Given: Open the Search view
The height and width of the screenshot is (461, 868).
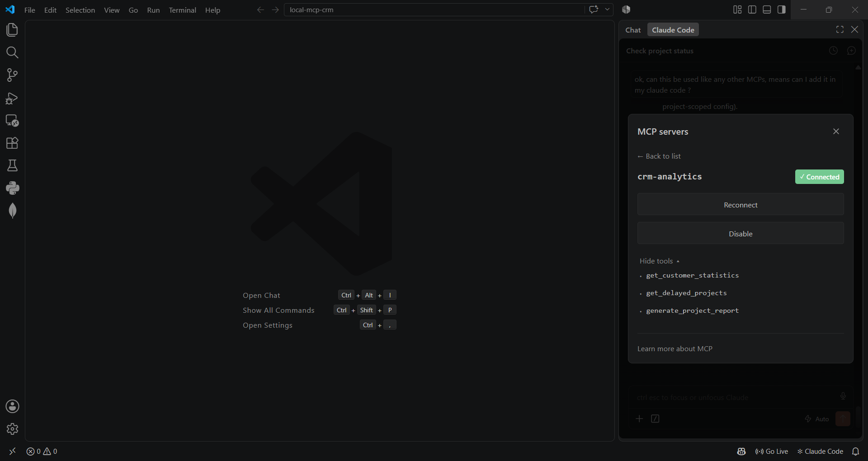Looking at the screenshot, I should pos(12,52).
